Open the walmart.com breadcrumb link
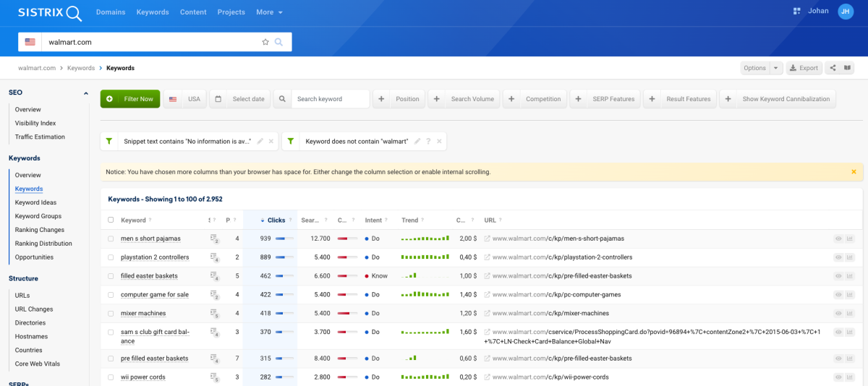868x386 pixels. point(37,68)
